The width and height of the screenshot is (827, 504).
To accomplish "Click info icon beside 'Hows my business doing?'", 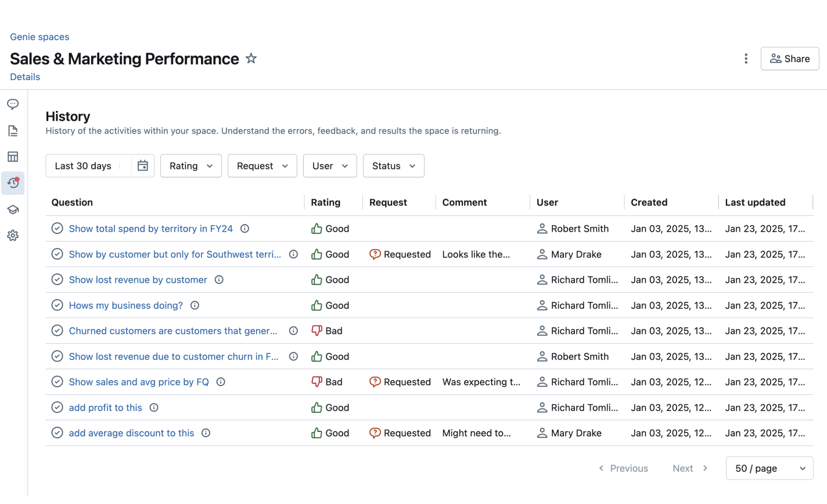I will click(195, 305).
